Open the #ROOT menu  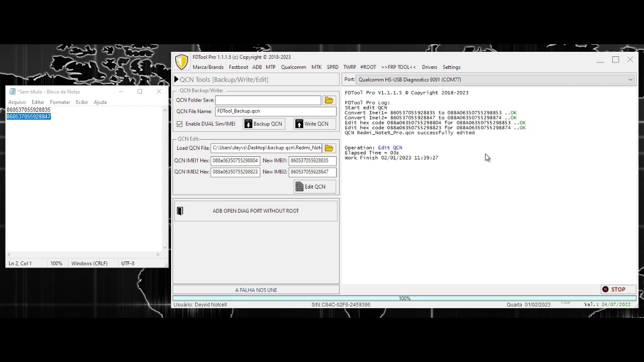pyautogui.click(x=368, y=67)
